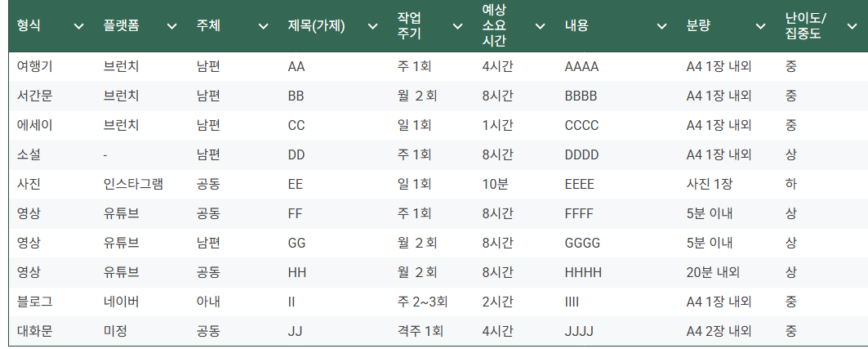Expand the 주체 column filter chevron

coord(264,26)
